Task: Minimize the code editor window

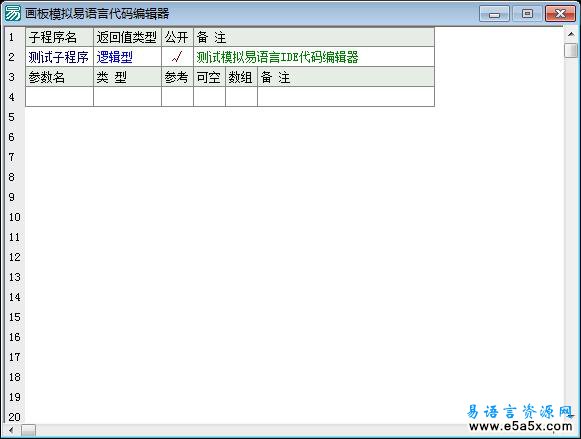Action: coord(494,14)
